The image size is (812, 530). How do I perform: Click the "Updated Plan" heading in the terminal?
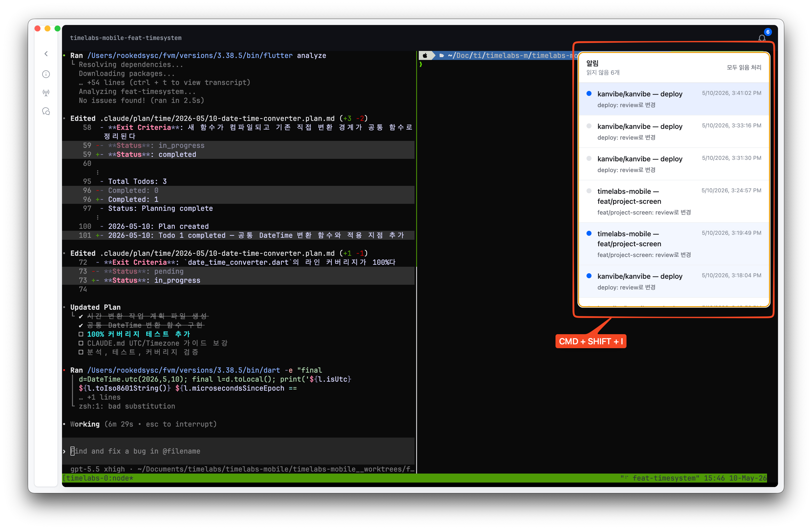[x=95, y=307]
